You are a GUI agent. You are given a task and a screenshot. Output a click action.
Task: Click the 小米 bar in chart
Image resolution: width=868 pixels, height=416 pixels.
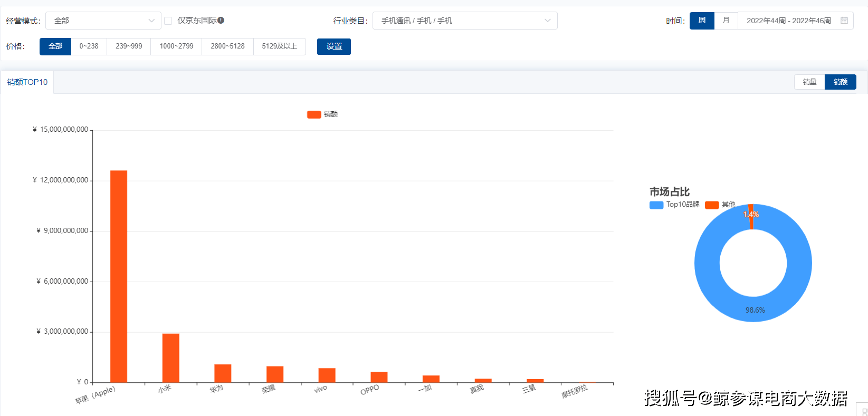[171, 358]
